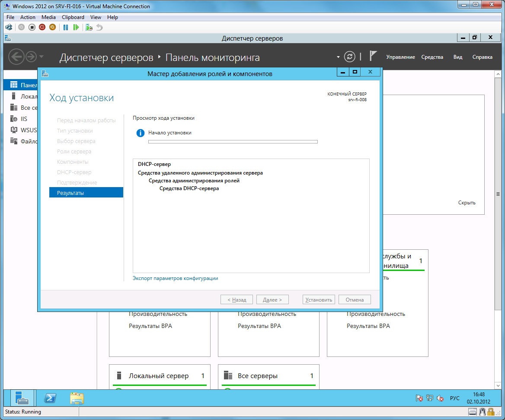The width and height of the screenshot is (505, 420).
Task: Select the WSUS sidebar item
Action: (21, 130)
